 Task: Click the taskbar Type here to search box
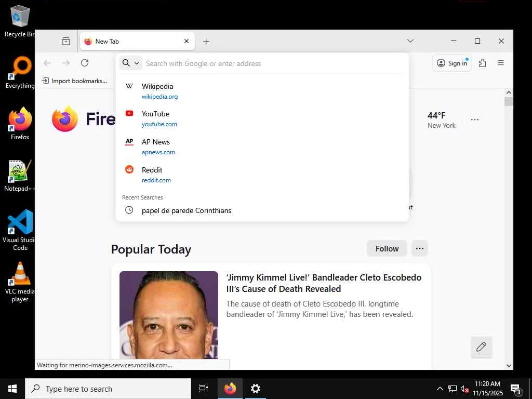coord(108,389)
